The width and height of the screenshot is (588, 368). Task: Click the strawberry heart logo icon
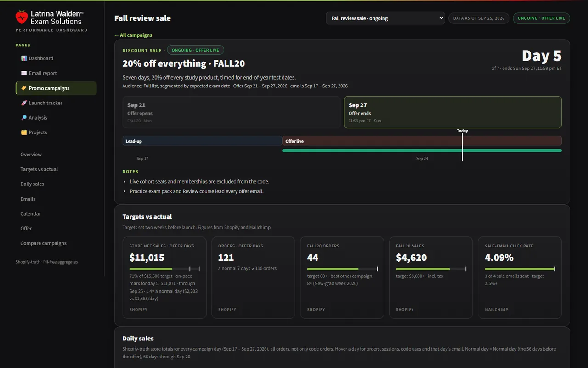click(22, 17)
